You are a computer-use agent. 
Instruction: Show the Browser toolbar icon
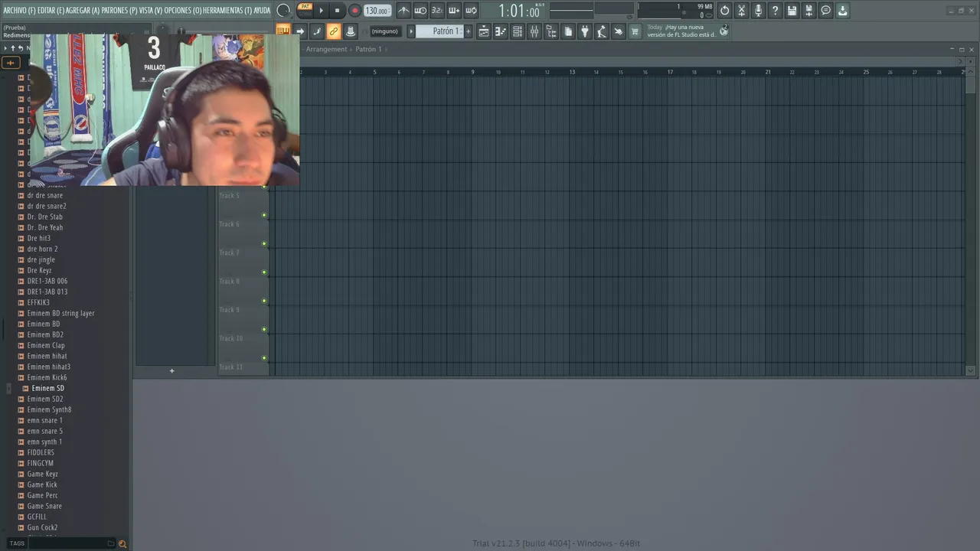click(551, 31)
